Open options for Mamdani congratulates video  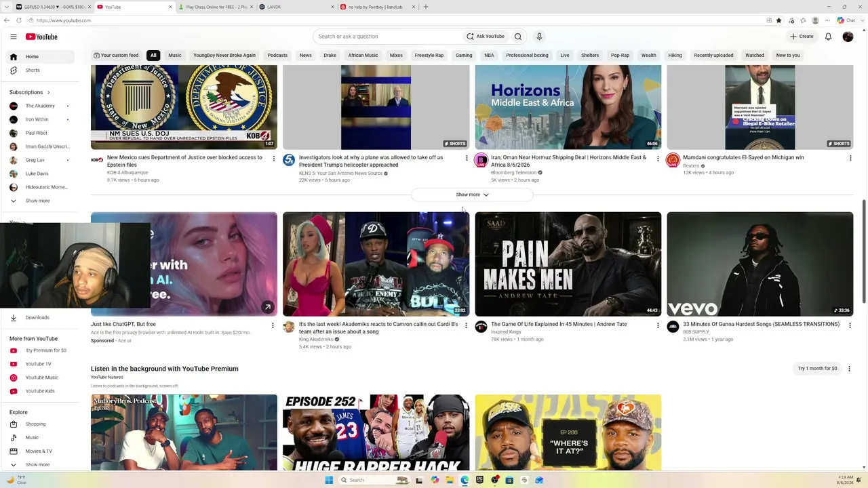coord(850,159)
